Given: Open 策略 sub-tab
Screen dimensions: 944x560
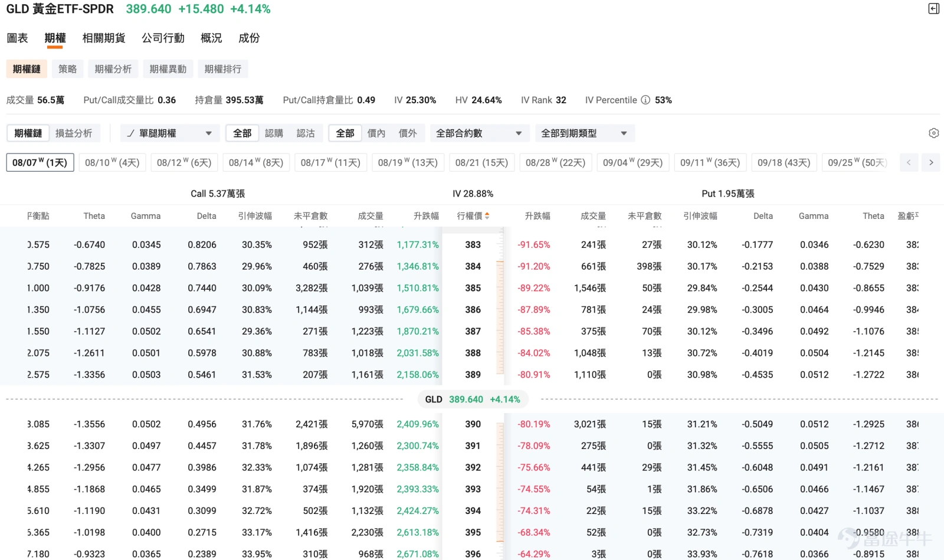Looking at the screenshot, I should click(68, 69).
